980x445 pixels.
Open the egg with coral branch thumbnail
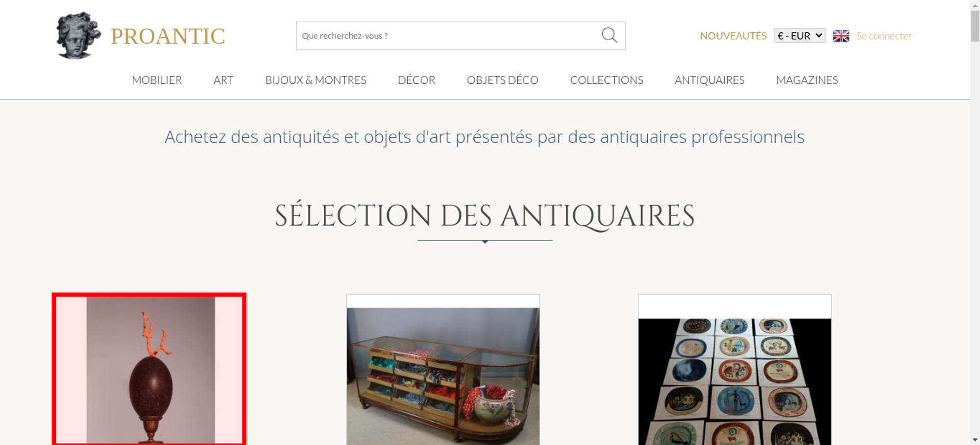(x=149, y=370)
